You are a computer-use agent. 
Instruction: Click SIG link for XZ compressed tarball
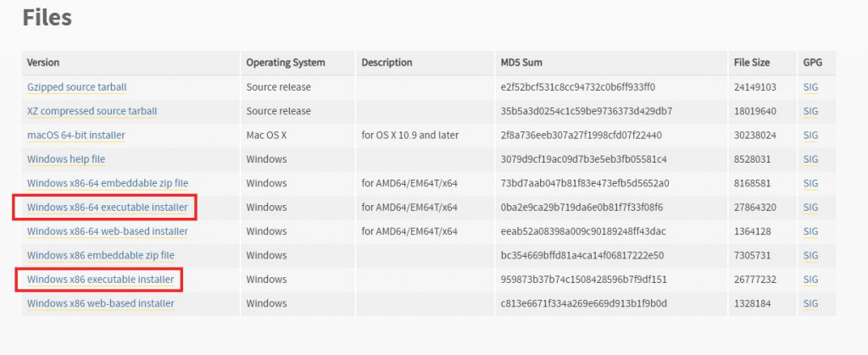click(x=810, y=111)
